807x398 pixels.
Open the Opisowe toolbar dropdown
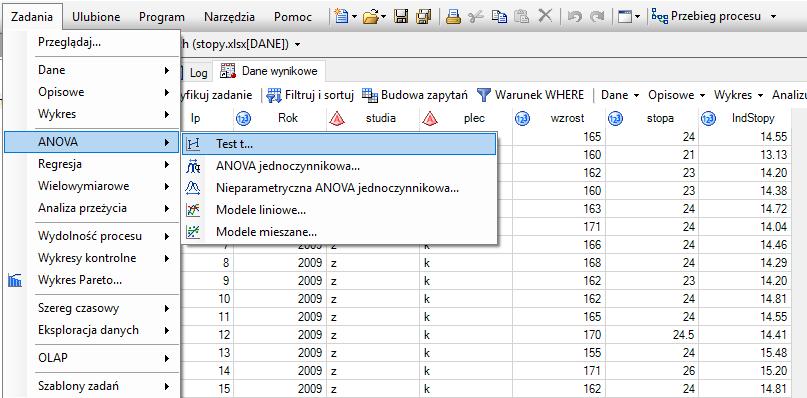(x=677, y=95)
